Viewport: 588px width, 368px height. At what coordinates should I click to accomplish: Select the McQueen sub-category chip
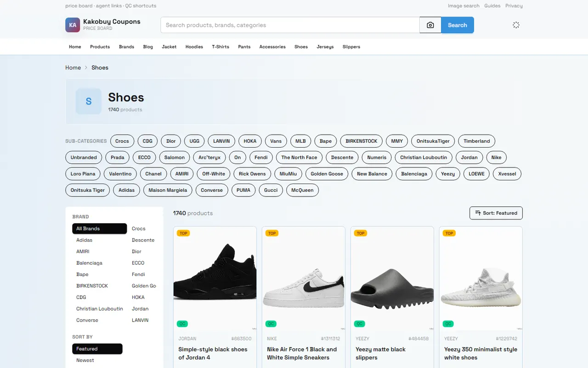(302, 190)
